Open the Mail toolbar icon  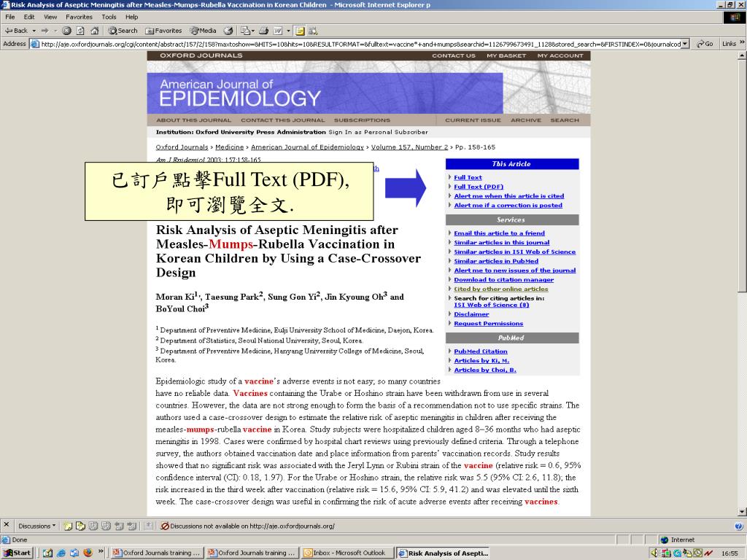point(245,31)
